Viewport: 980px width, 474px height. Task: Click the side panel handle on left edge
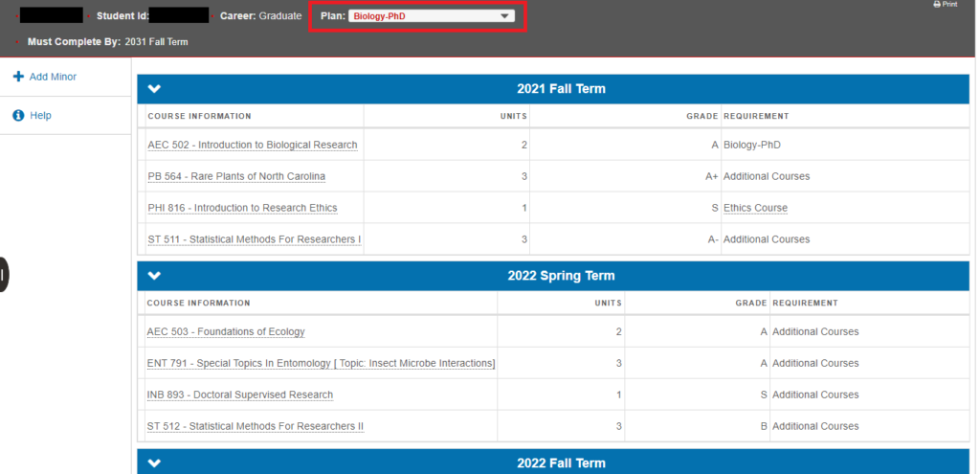(x=4, y=274)
